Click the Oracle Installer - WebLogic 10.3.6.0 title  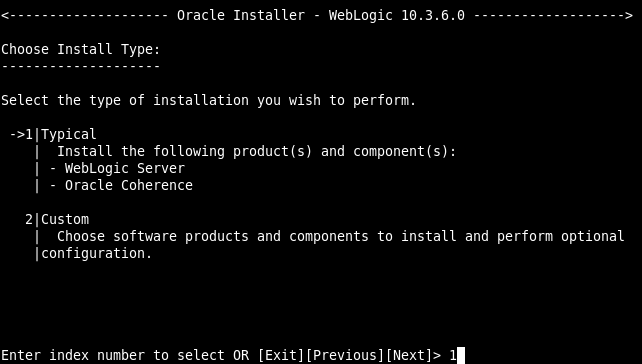[x=321, y=16]
